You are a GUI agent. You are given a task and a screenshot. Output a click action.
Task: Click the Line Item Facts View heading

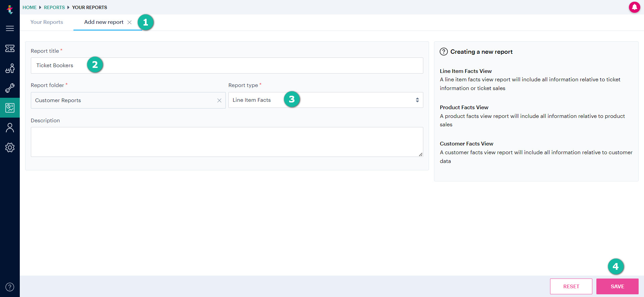(466, 71)
